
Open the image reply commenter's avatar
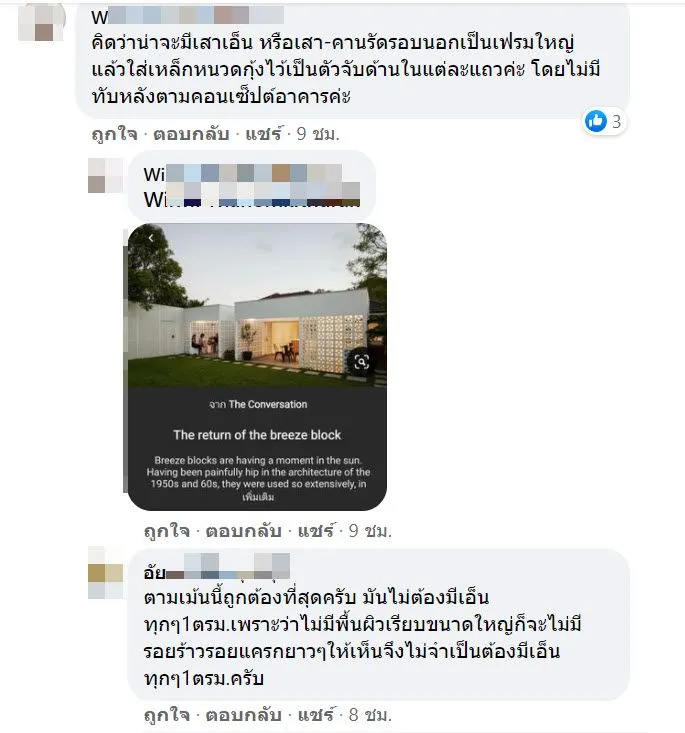tap(105, 175)
